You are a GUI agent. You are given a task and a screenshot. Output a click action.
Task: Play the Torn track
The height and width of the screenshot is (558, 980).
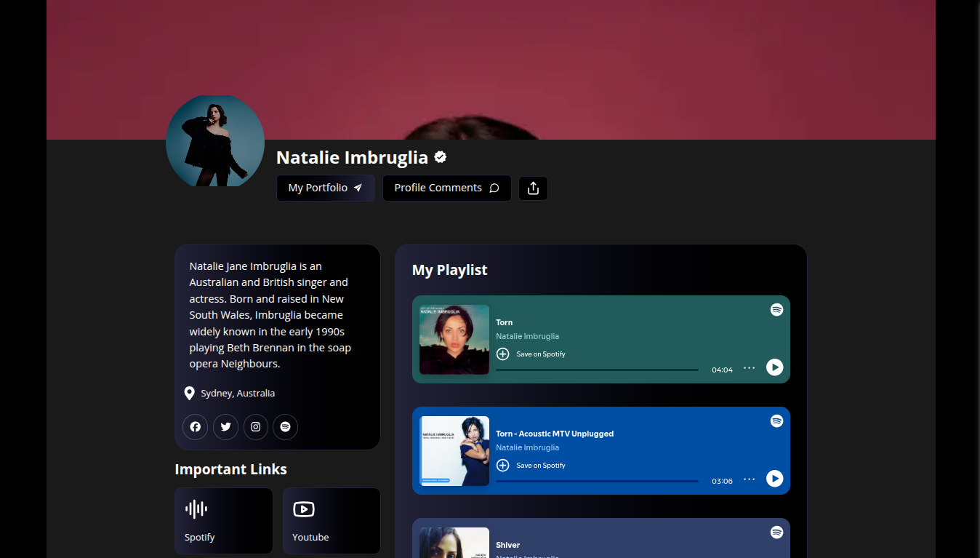pyautogui.click(x=774, y=367)
